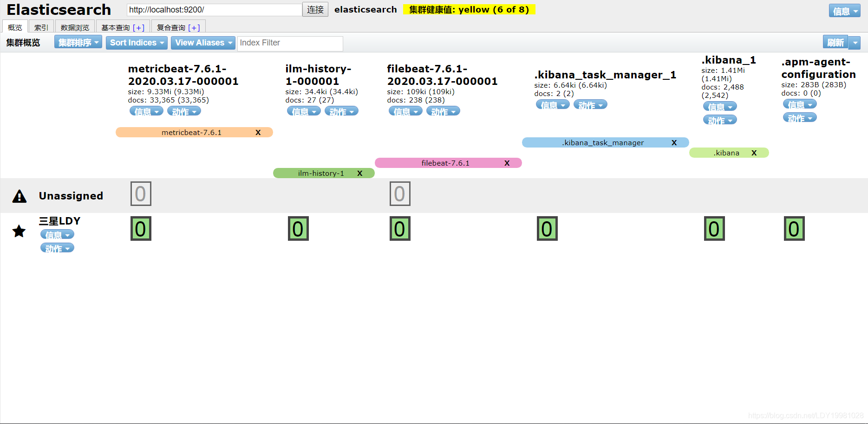Screen dimensions: 868x424
Task: Switch to the 概览 tab
Action: (x=15, y=27)
